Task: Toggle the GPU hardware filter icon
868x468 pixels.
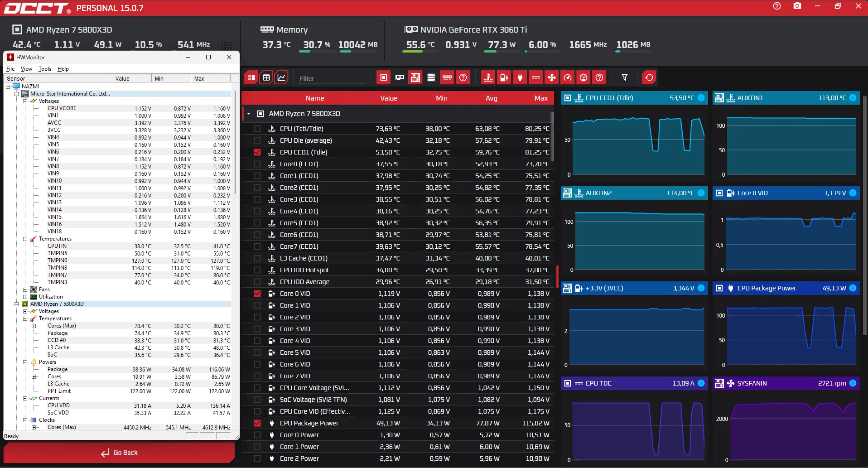Action: (400, 77)
